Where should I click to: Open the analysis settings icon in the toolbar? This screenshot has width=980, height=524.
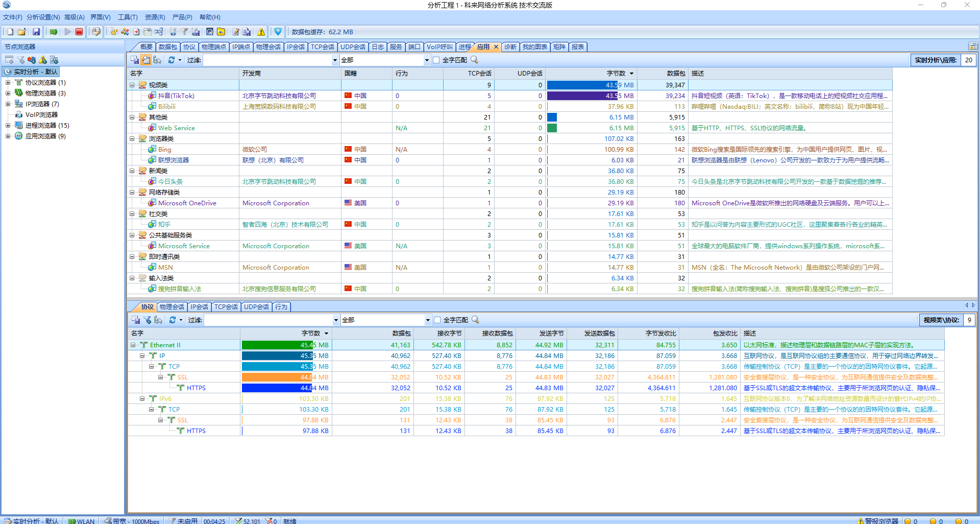click(x=96, y=32)
